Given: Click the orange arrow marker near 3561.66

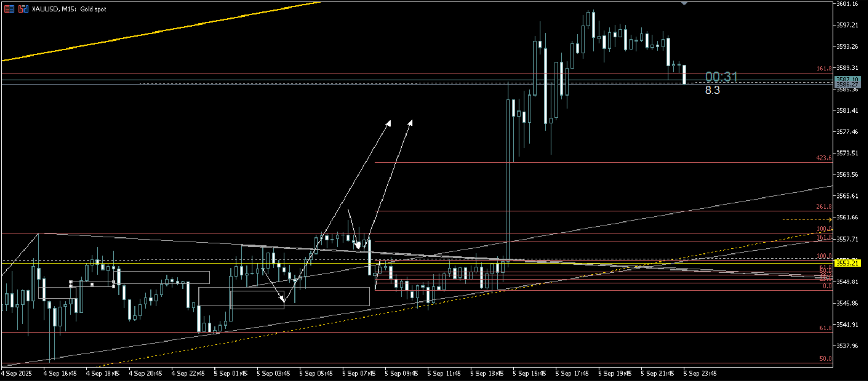Looking at the screenshot, I should coord(830,220).
